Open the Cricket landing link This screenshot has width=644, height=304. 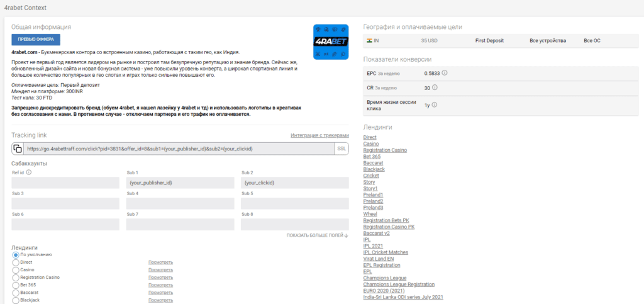pos(371,176)
